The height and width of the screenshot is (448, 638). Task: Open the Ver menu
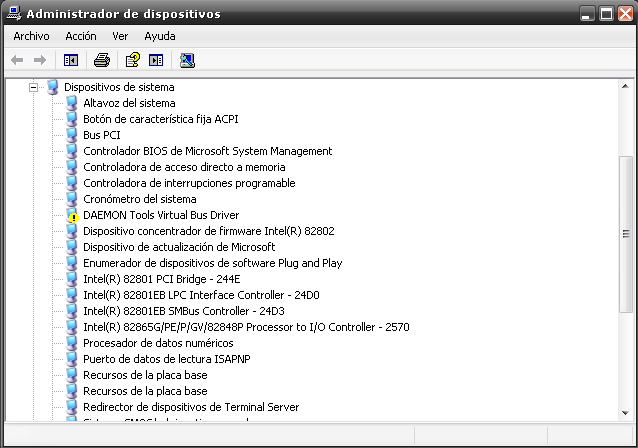pos(120,35)
